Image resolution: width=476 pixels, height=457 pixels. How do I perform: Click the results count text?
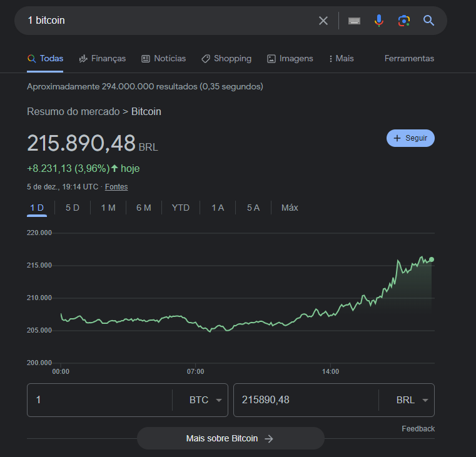[145, 86]
